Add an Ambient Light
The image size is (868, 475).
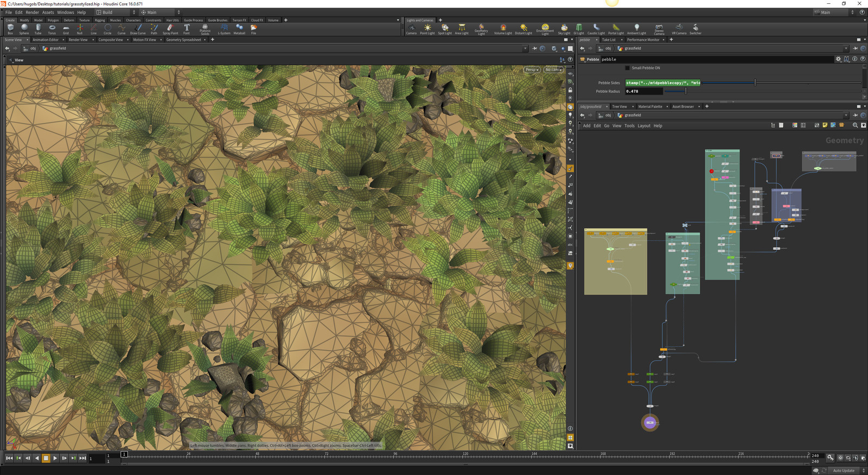[x=637, y=29]
